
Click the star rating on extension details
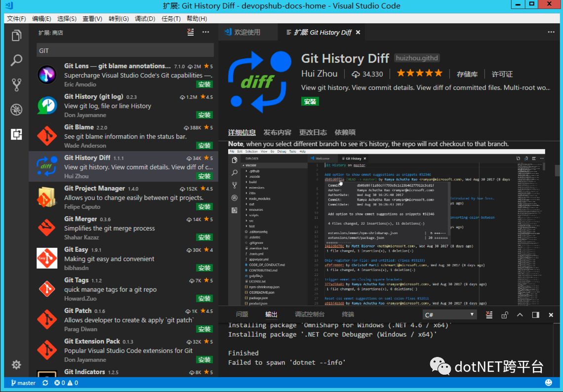coord(419,73)
